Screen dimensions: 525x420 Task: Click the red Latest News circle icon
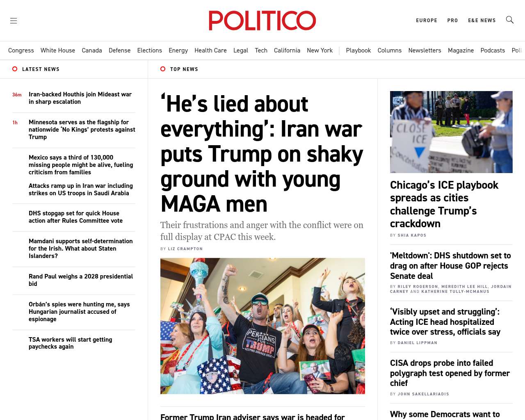pos(15,69)
